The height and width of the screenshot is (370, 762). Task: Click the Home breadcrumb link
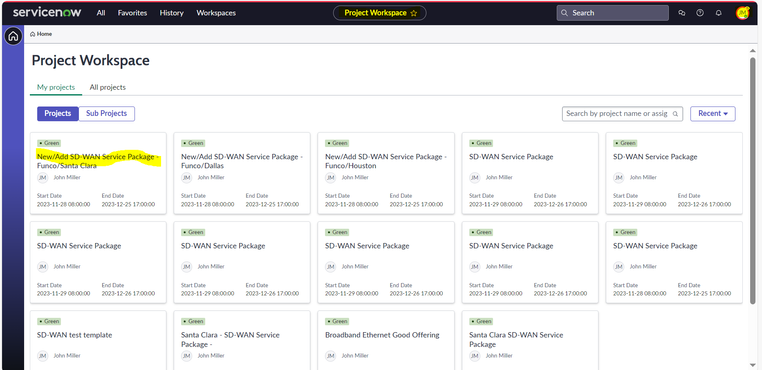(41, 34)
